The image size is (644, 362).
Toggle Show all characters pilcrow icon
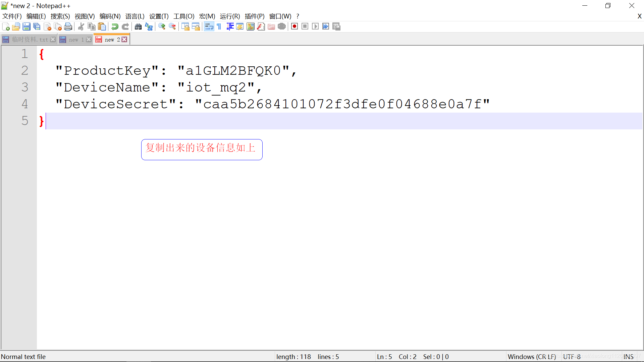(x=219, y=26)
